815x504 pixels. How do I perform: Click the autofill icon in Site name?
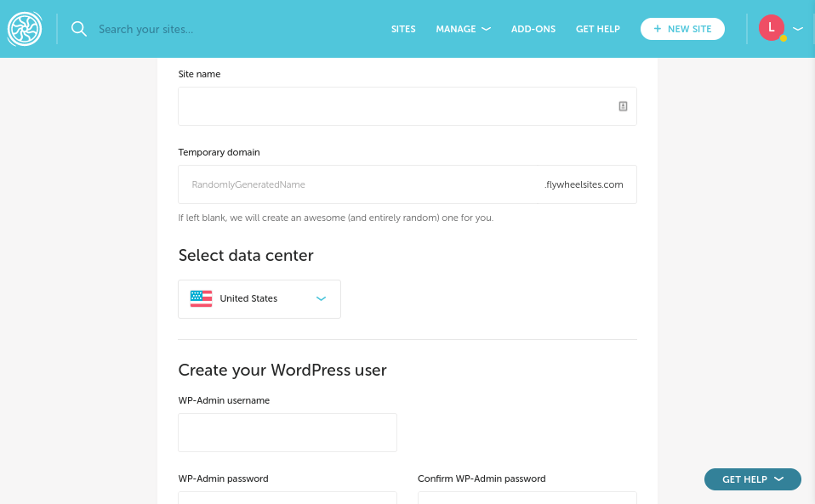pyautogui.click(x=624, y=106)
